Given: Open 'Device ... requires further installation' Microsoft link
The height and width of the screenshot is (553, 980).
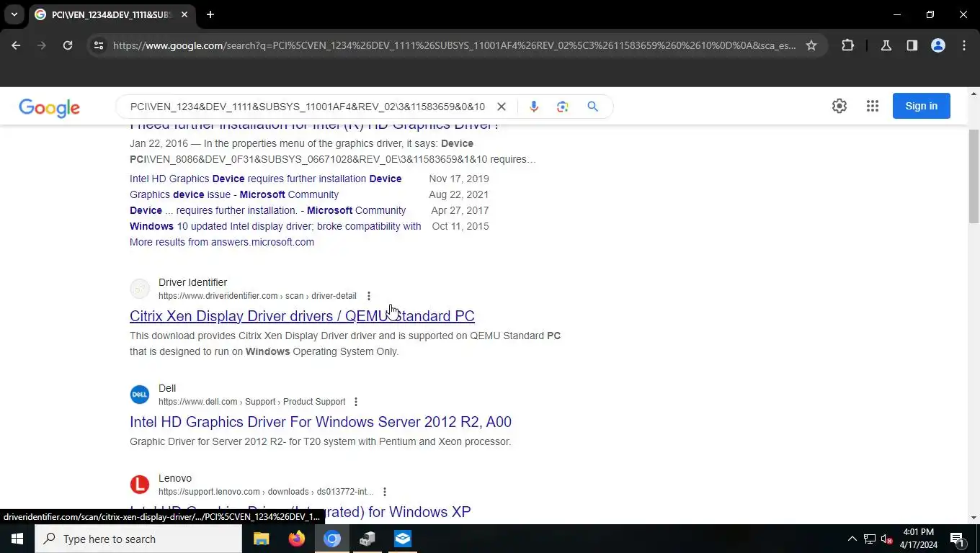Looking at the screenshot, I should click(268, 210).
